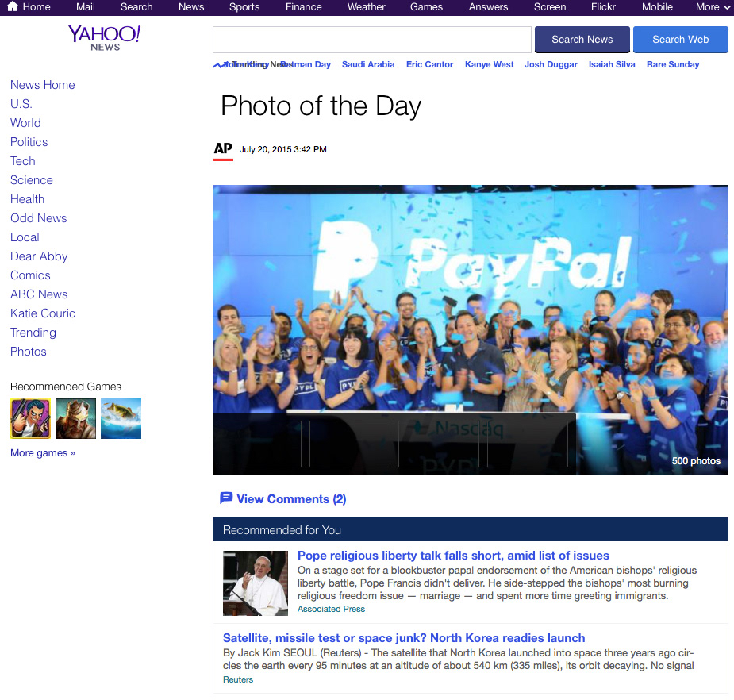Screen dimensions: 734x700
Task: Open the Politics section in sidebar
Action: (x=29, y=142)
